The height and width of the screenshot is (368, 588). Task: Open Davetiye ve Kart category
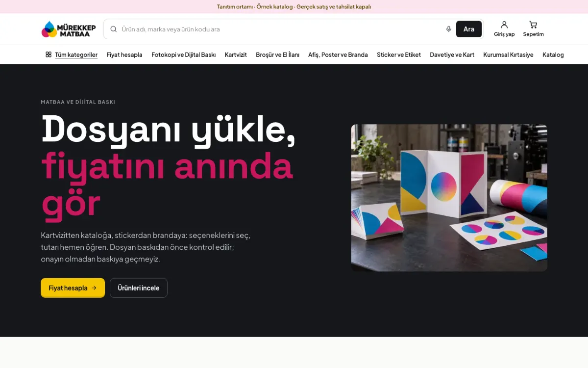point(452,54)
